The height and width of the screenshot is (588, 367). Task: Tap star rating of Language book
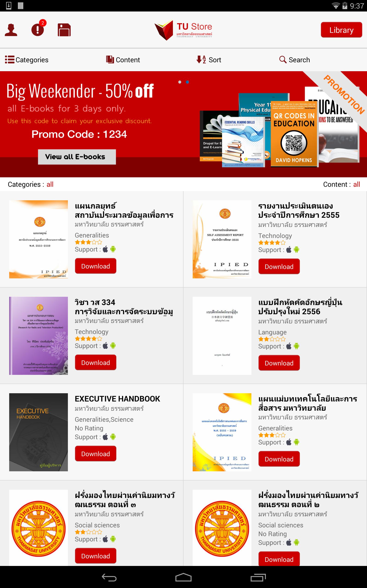click(x=272, y=339)
